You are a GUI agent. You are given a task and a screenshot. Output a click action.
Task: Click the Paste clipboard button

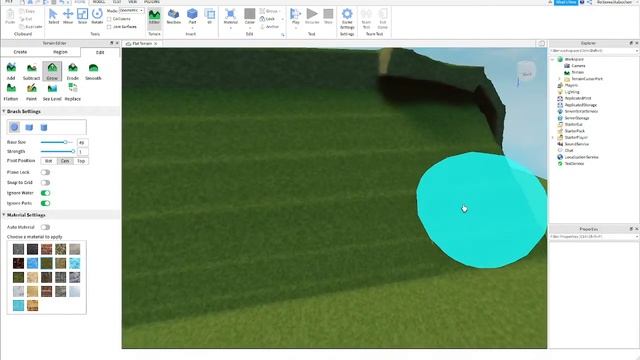coord(10,17)
